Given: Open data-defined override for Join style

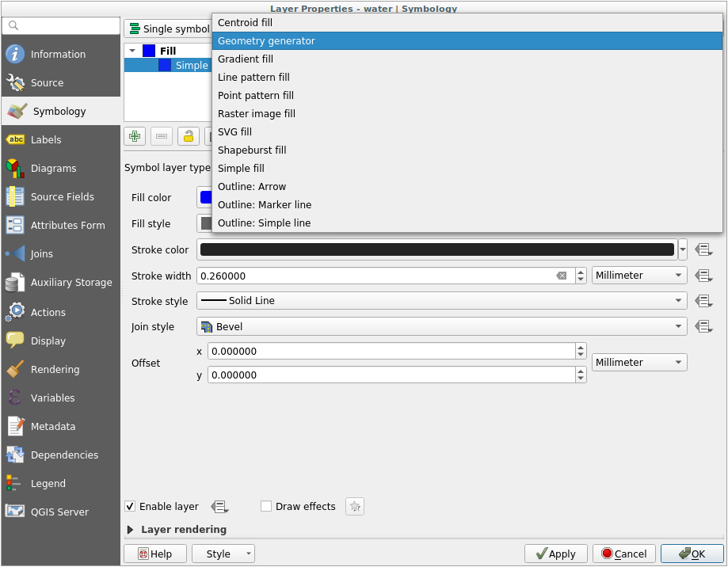Looking at the screenshot, I should (x=703, y=326).
